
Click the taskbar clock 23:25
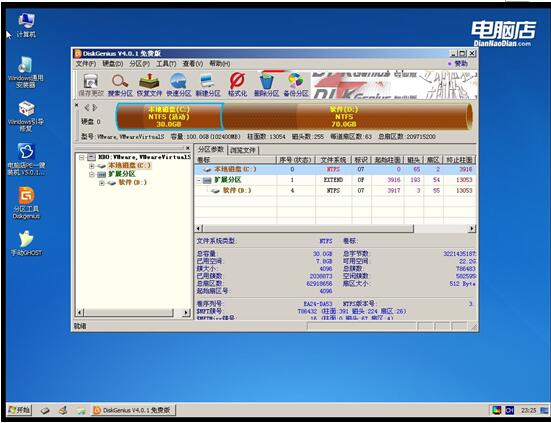tap(529, 410)
